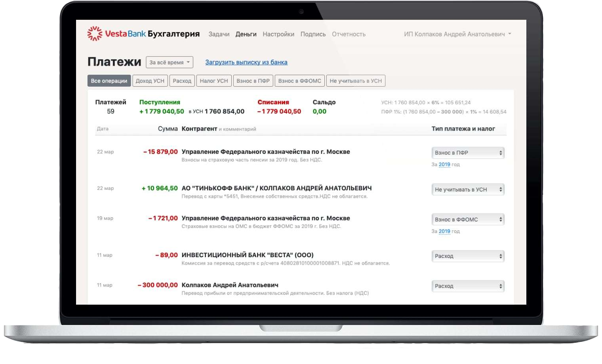Click the ПФР 1% calculation 14 608,54 line
Viewport: 602px width, 364px height.
pyautogui.click(x=444, y=112)
